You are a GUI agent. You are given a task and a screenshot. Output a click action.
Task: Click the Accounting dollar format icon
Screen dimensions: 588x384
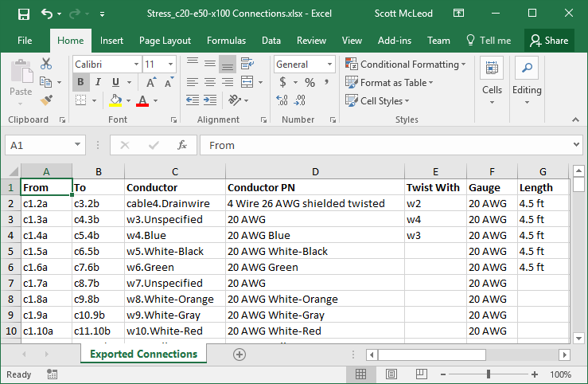click(283, 82)
